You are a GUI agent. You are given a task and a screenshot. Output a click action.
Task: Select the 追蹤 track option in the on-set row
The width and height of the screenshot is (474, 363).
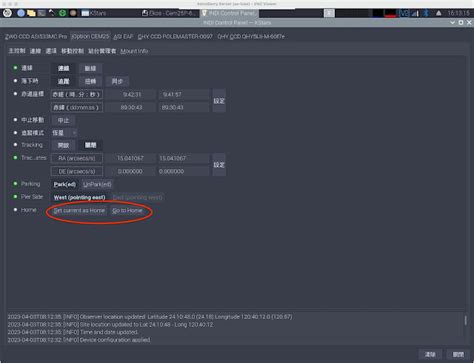63,81
